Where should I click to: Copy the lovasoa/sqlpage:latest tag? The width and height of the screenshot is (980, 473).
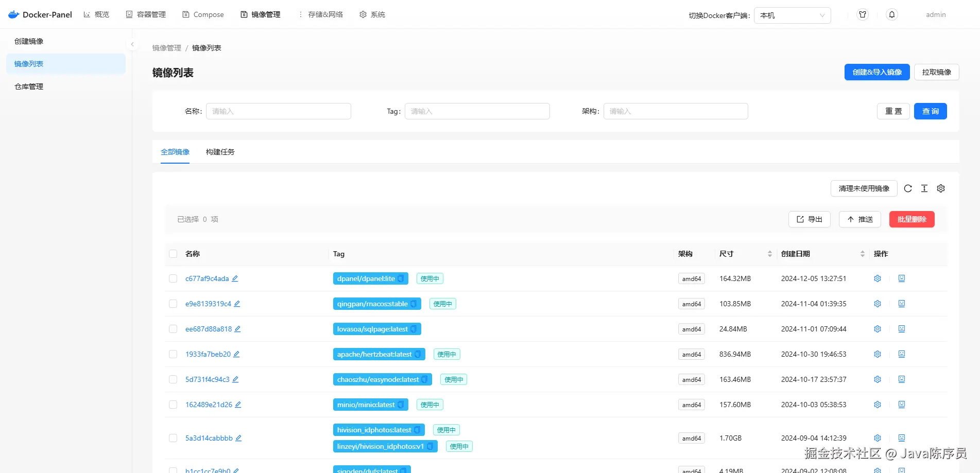(x=414, y=329)
